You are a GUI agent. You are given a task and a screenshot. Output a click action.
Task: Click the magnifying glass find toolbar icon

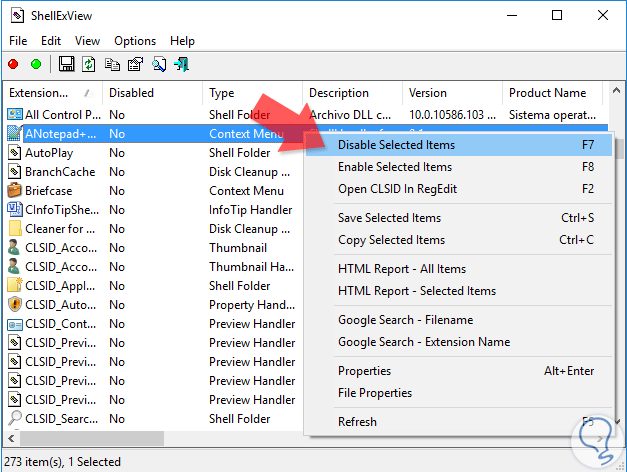[158, 65]
